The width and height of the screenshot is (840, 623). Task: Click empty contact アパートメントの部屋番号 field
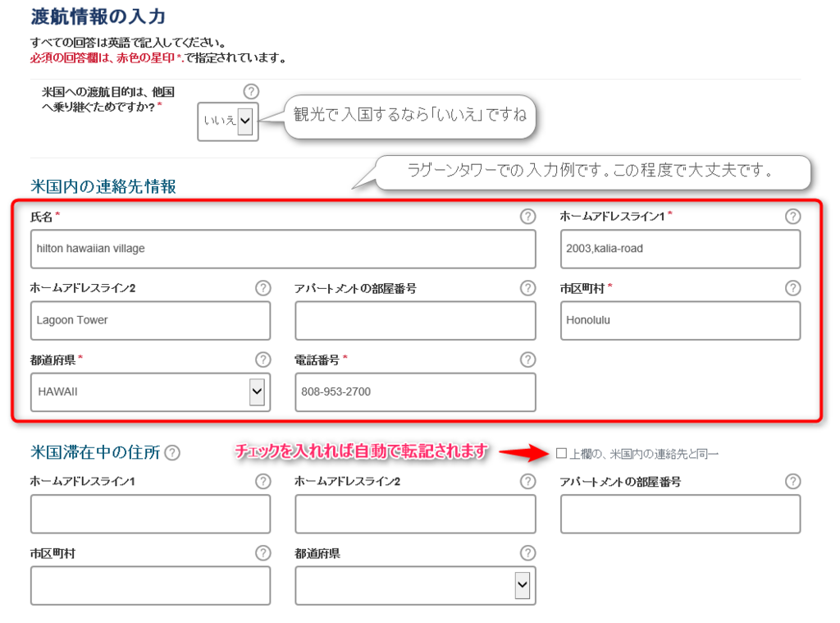(415, 320)
